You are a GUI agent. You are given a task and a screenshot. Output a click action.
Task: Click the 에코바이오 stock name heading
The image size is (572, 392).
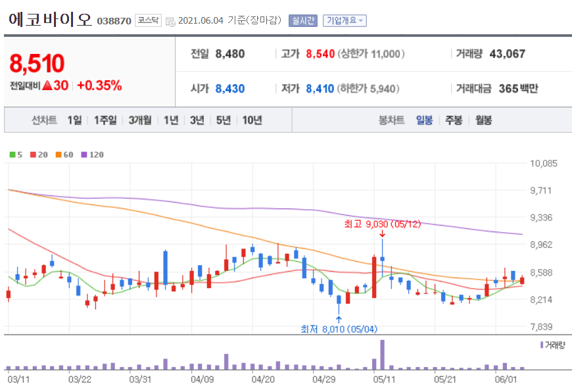pyautogui.click(x=50, y=19)
